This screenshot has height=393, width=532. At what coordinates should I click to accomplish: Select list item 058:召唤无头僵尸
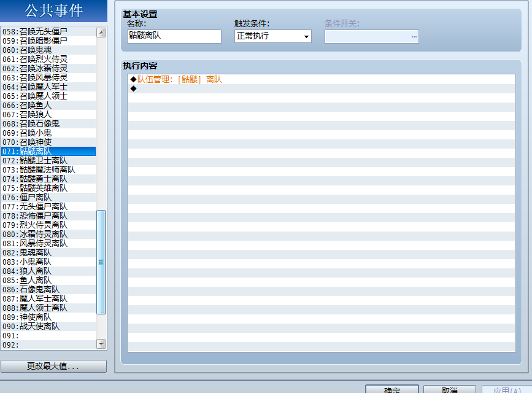[48, 31]
